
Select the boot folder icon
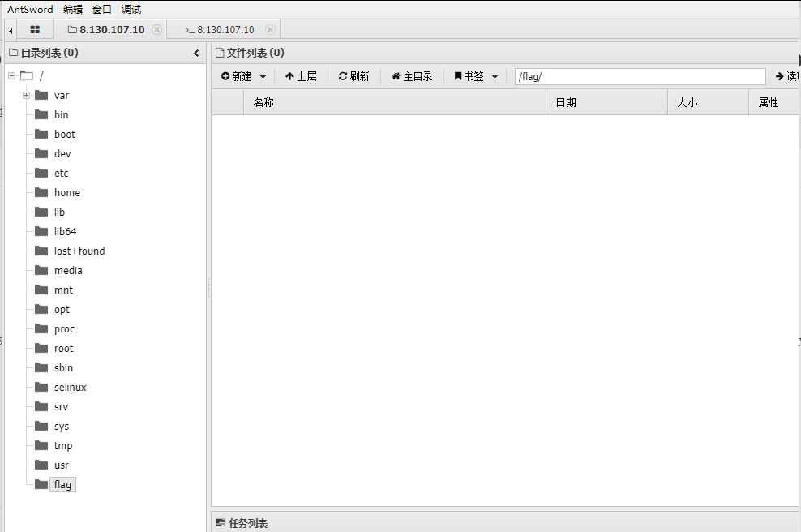[41, 135]
